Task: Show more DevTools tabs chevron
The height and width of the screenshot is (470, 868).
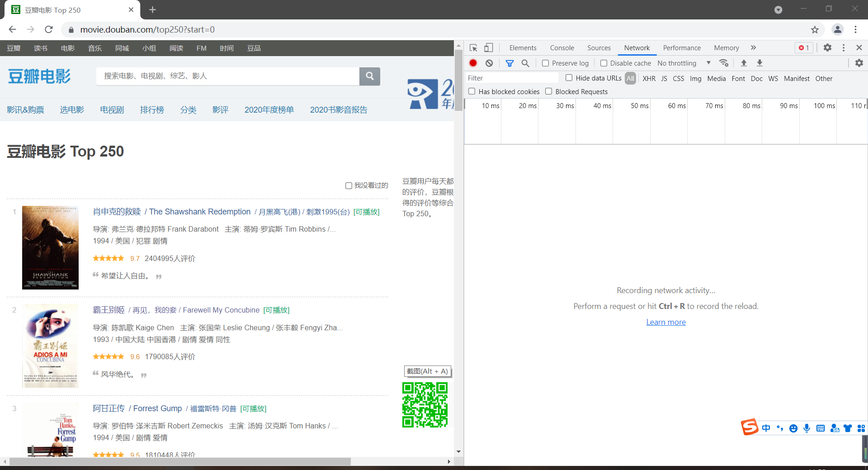Action: [x=753, y=47]
